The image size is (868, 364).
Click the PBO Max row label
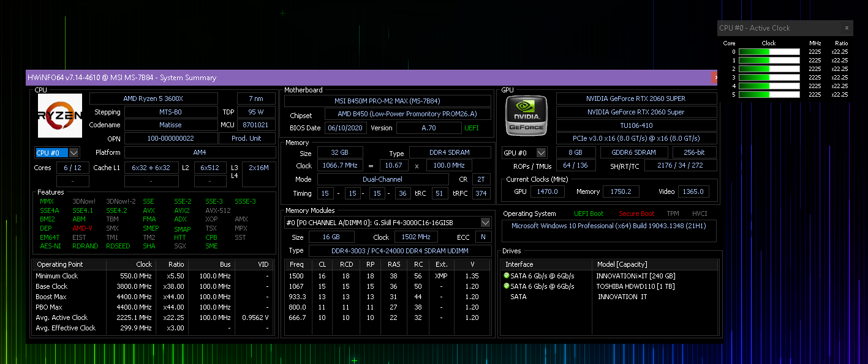pos(49,307)
